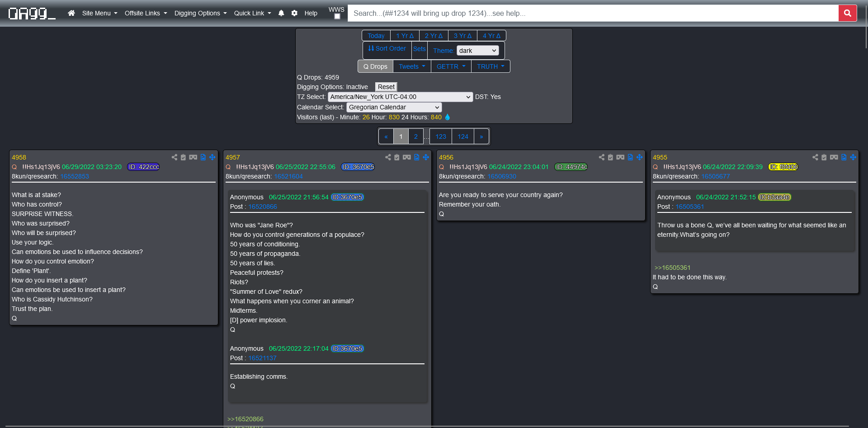Jump to page 124
Viewport: 868px width, 428px height.
coord(463,136)
